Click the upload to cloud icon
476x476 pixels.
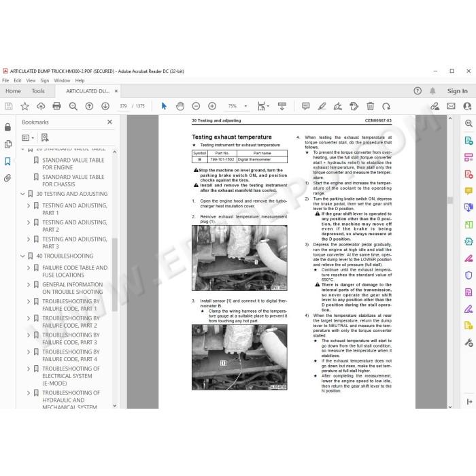(x=41, y=106)
